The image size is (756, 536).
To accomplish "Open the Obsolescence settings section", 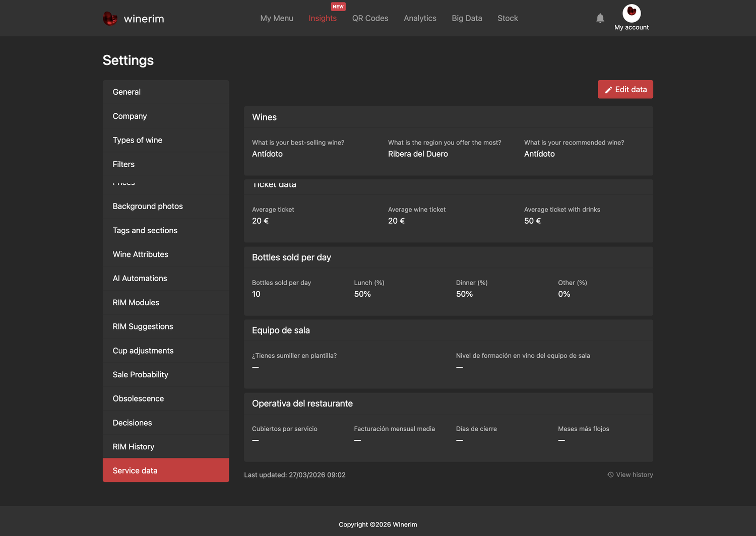I will [x=166, y=398].
